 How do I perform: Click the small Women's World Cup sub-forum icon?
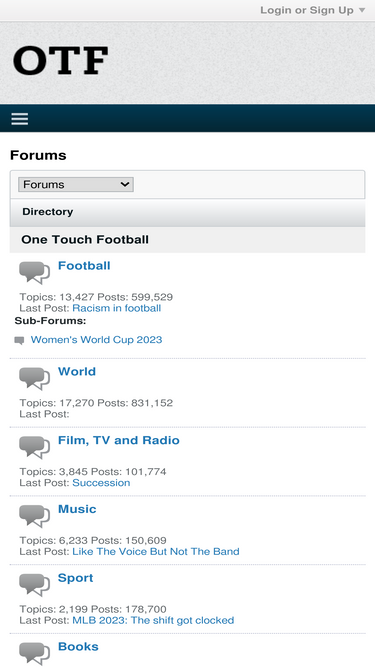coord(19,340)
